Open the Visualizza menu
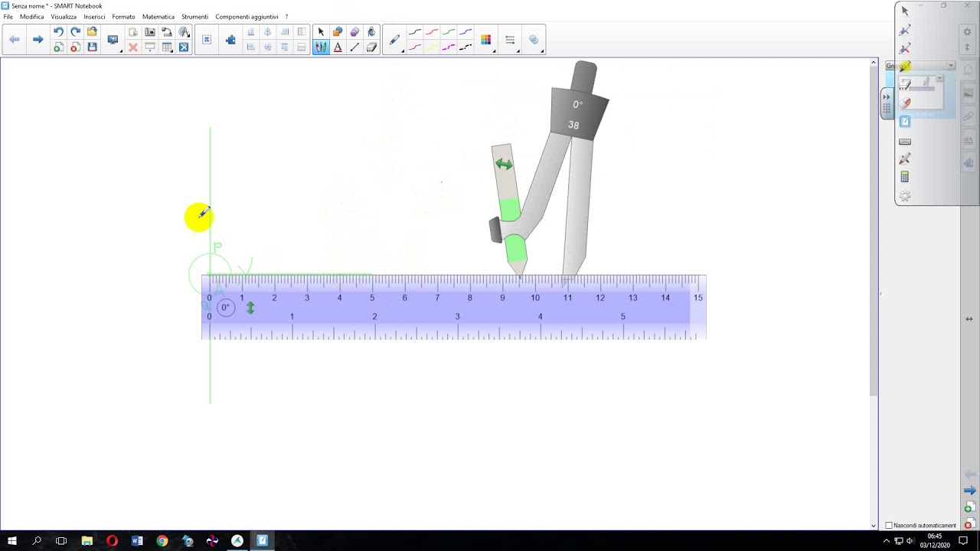Screen dimensions: 980x551 tap(64, 17)
